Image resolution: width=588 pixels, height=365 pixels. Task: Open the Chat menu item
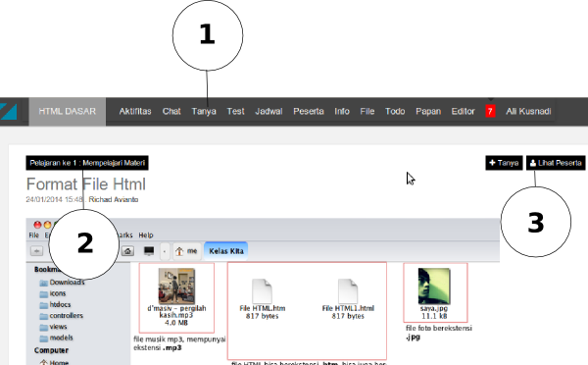click(171, 112)
